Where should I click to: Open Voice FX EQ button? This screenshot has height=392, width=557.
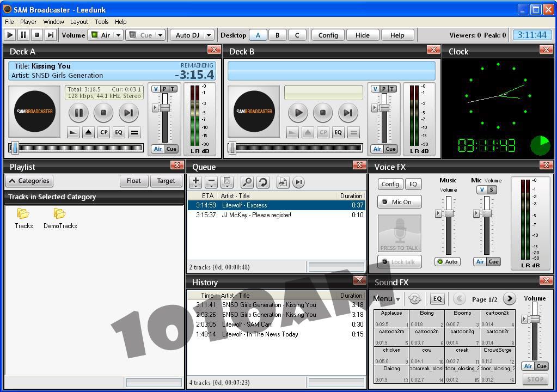[413, 184]
